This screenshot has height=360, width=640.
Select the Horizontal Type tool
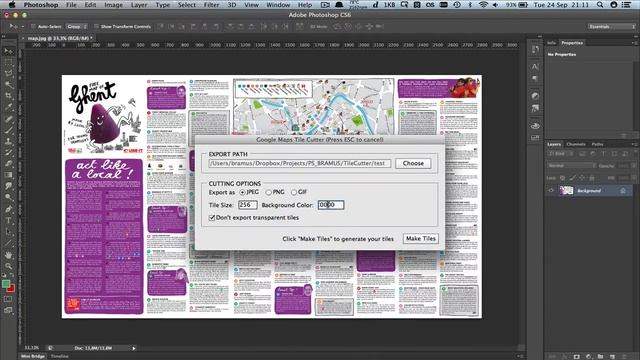tap(9, 220)
